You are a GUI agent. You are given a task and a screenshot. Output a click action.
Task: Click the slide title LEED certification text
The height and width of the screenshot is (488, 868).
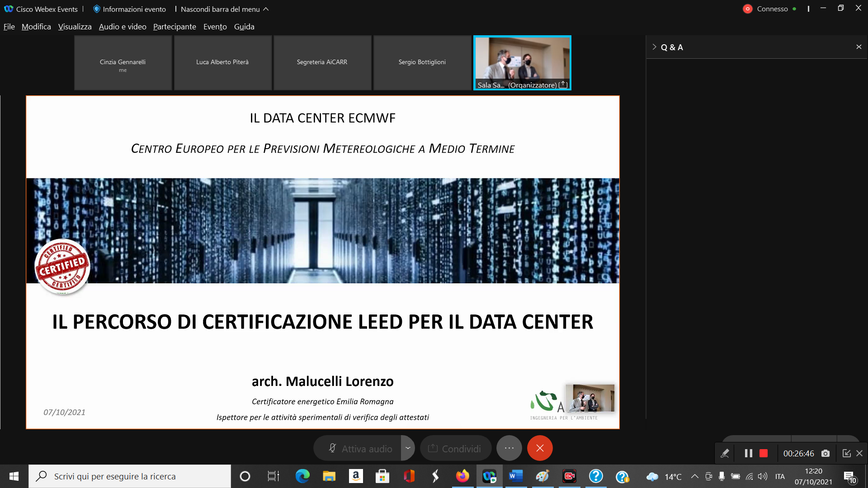[323, 322]
